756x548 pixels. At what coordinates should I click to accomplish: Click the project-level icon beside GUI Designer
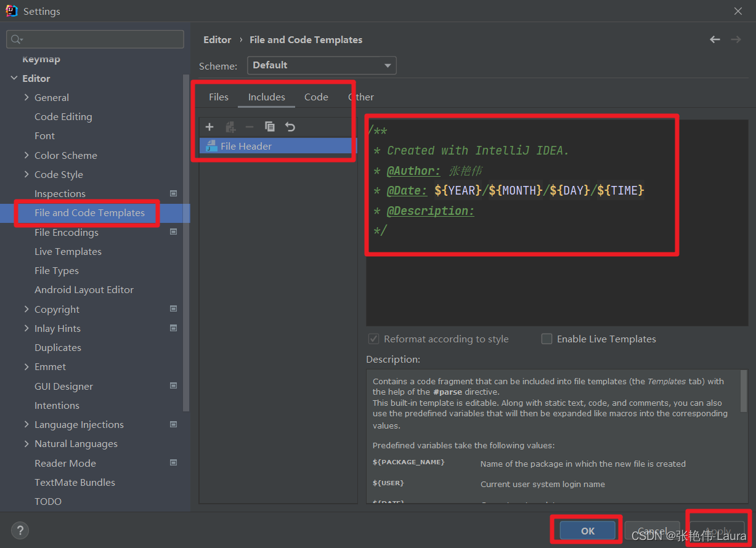click(x=173, y=386)
